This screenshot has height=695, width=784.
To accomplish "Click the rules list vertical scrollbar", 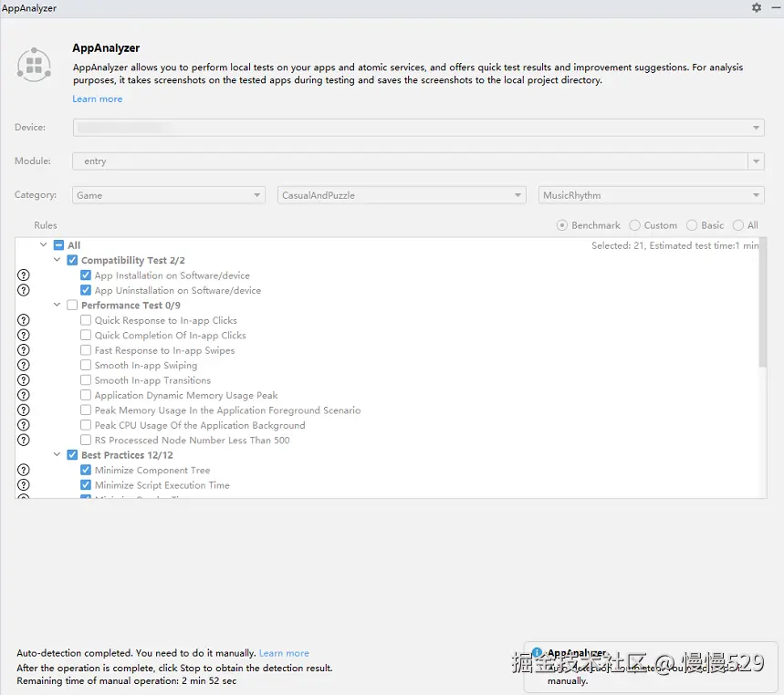I will pos(762,303).
